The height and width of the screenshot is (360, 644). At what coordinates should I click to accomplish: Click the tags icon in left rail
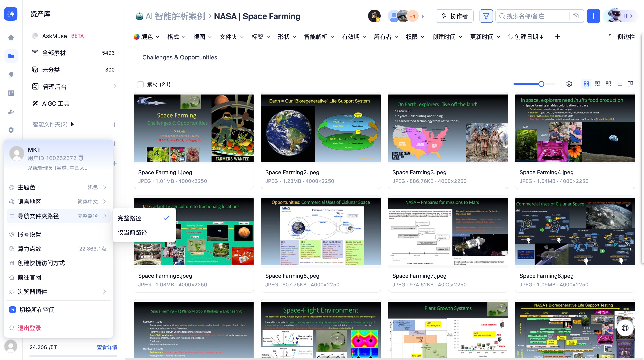(x=11, y=75)
